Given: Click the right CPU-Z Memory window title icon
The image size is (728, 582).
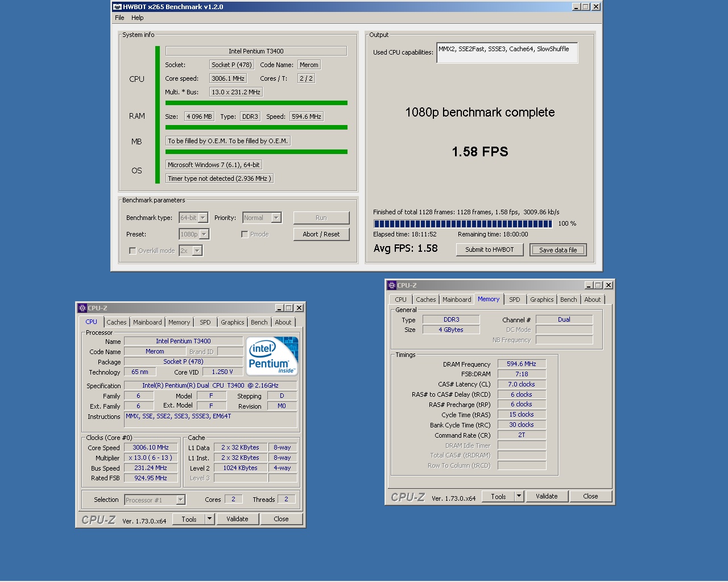Looking at the screenshot, I should click(391, 285).
